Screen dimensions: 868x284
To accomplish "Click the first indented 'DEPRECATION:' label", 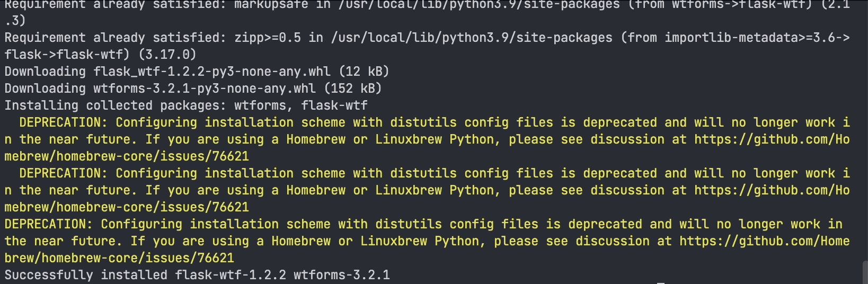I will point(64,122).
